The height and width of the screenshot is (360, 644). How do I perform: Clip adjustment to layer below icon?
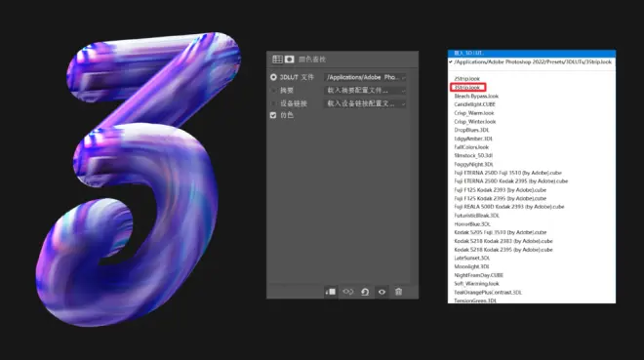(x=331, y=292)
